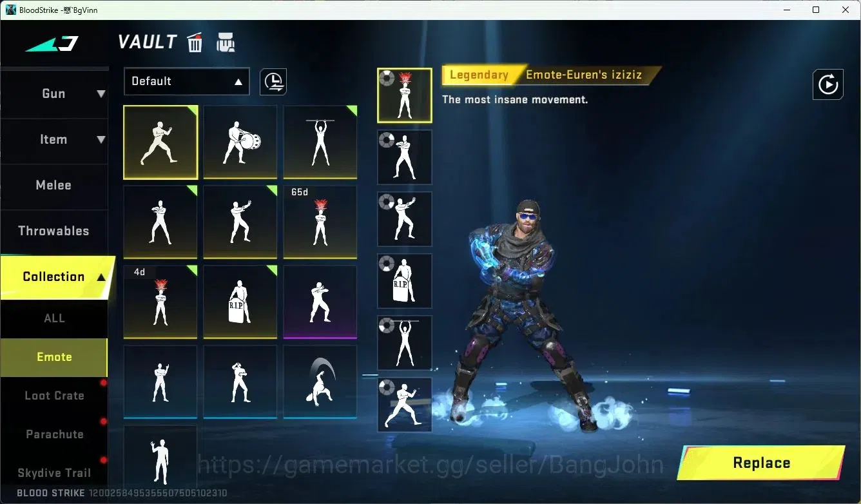Select the ALL collection filter
861x504 pixels.
click(x=54, y=318)
